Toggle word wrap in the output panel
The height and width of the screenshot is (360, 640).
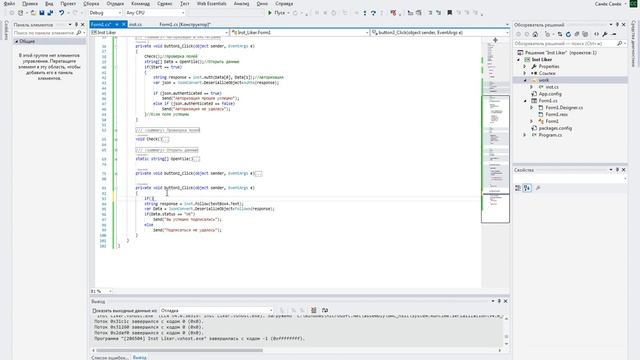pos(325,311)
